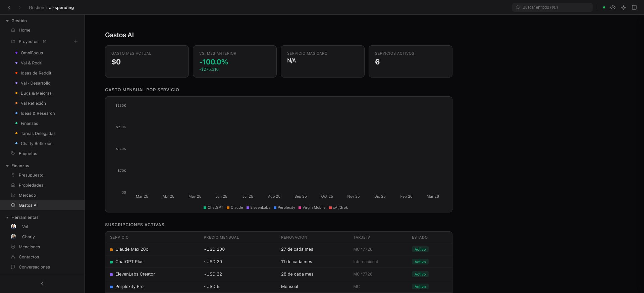
Task: Click the Servicios Activos card
Action: click(x=410, y=61)
